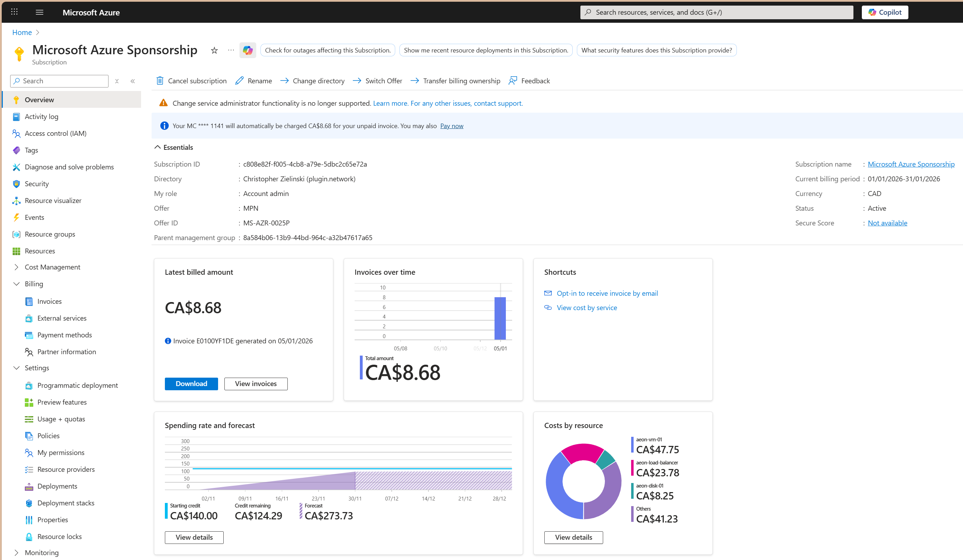Expand the Cost Management section
This screenshot has width=963, height=560.
16,267
